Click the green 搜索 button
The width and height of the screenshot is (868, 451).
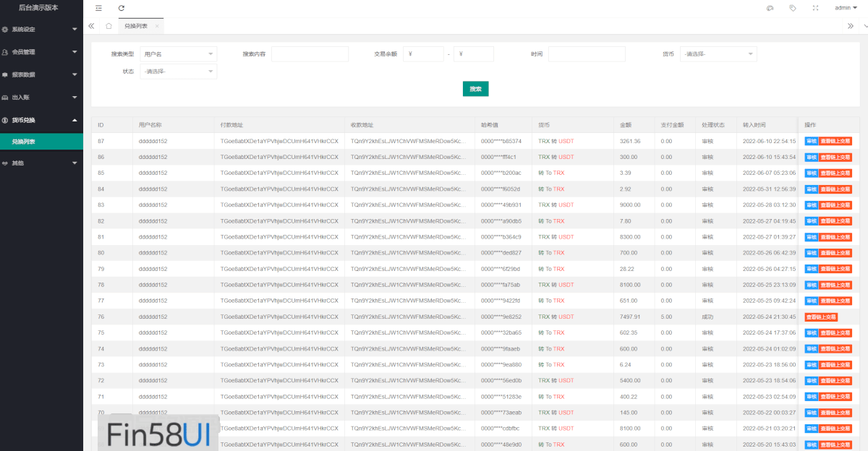[475, 89]
